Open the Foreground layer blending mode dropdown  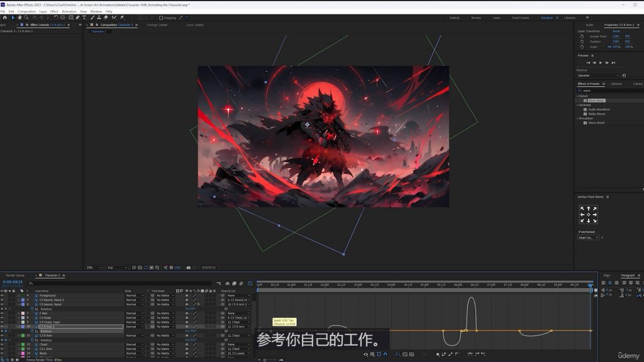135,295
